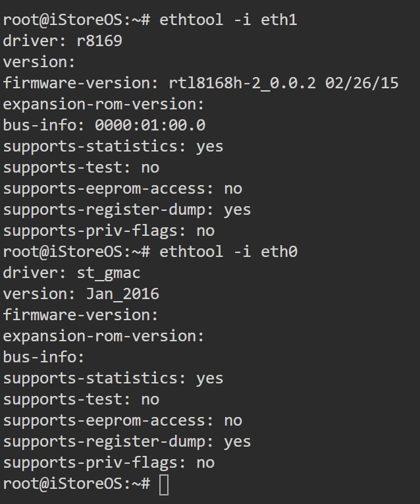Click the "ethtool -i eth0" command text

click(x=228, y=252)
